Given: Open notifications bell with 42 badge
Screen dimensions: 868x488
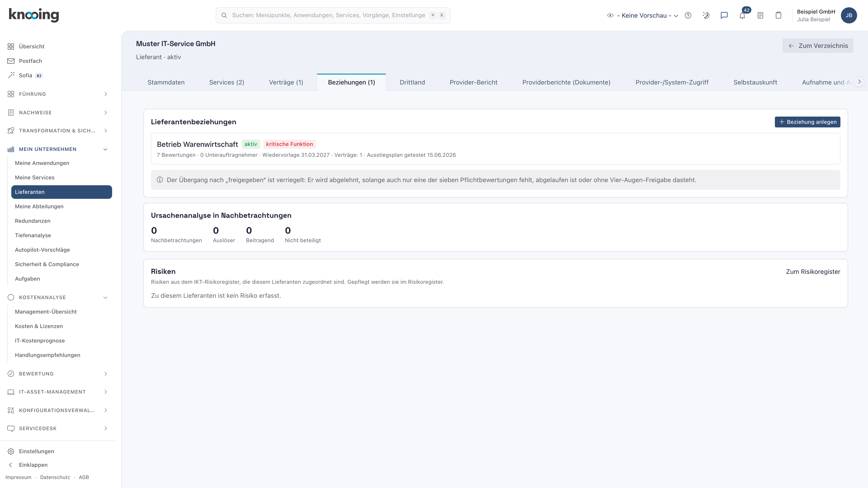Looking at the screenshot, I should (x=742, y=16).
